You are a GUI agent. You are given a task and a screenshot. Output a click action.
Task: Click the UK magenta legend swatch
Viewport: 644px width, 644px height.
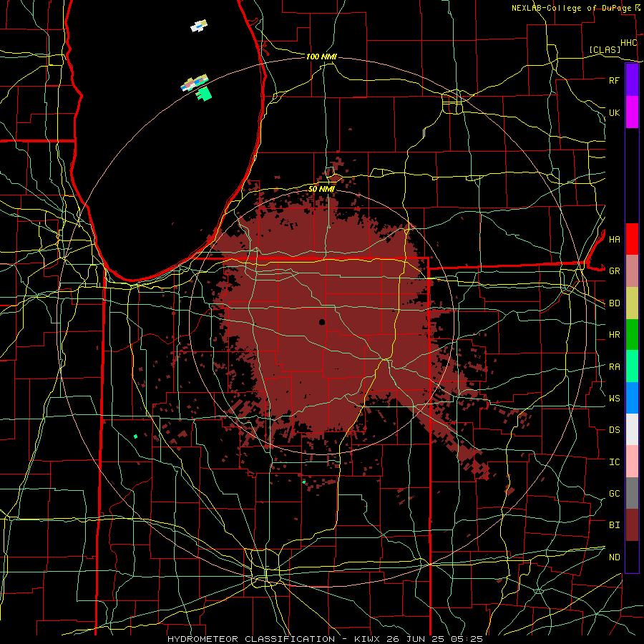point(632,112)
